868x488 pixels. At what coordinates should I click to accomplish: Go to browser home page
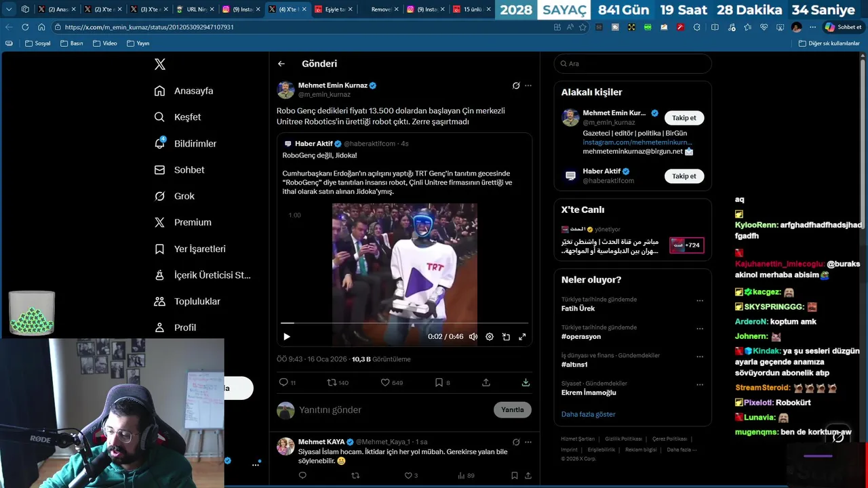41,27
